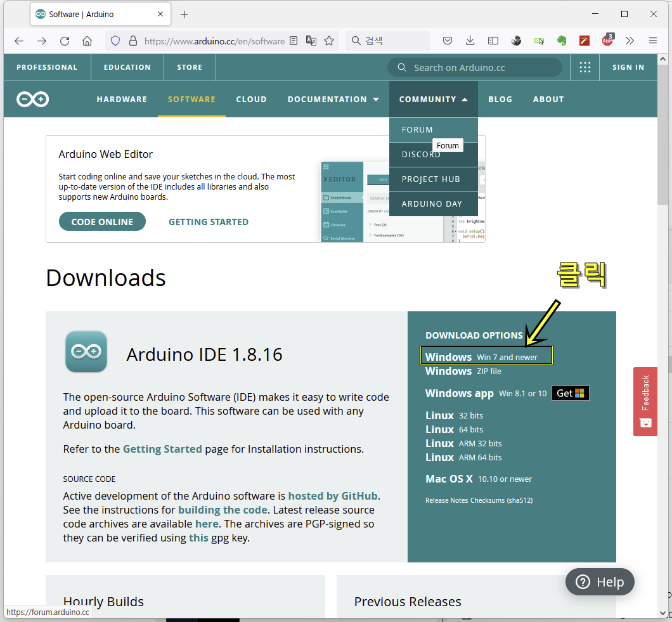Open the Hardware nav item

(x=122, y=99)
